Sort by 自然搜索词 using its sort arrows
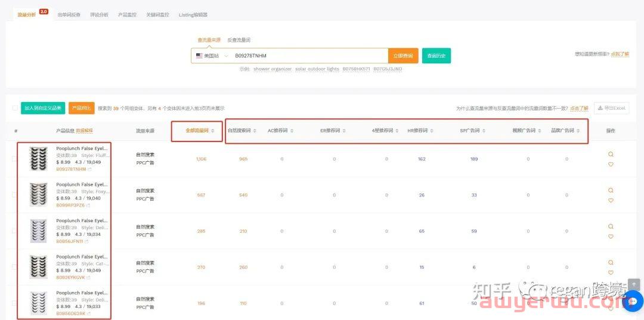 point(255,131)
